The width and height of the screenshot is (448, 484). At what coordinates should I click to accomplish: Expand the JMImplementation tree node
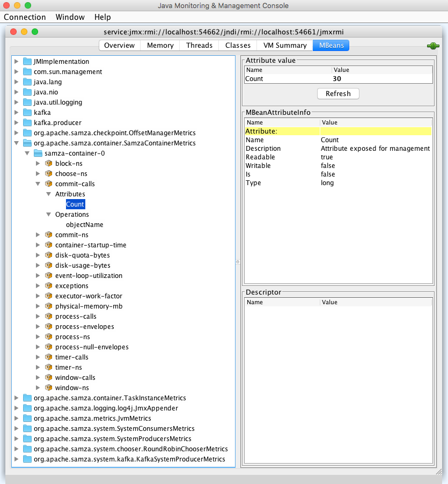point(17,62)
